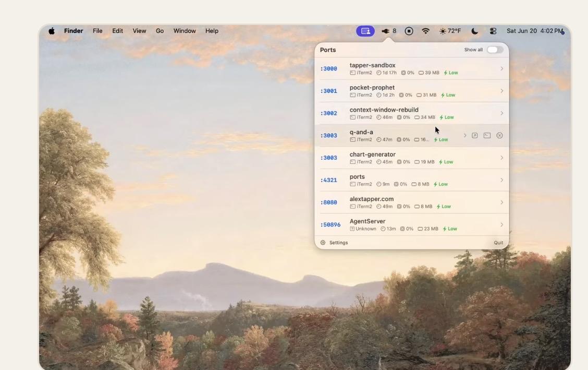Click the Ports popup title
Image resolution: width=588 pixels, height=370 pixels.
tap(328, 50)
